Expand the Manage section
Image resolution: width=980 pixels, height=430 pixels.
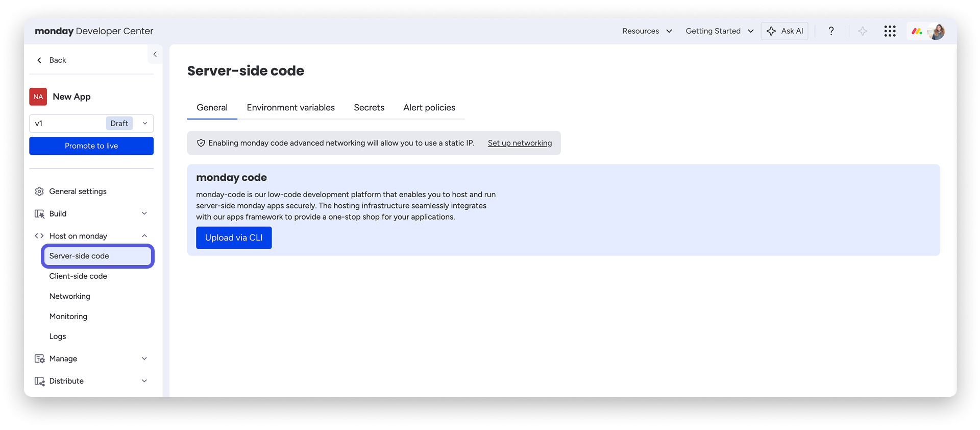[144, 359]
